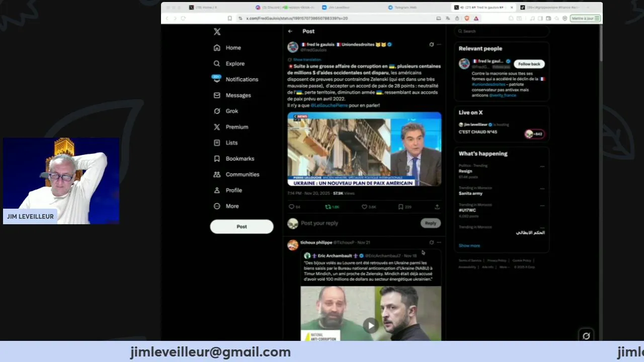The height and width of the screenshot is (362, 644).
Task: Open Communities in the sidebar
Action: tap(236, 174)
